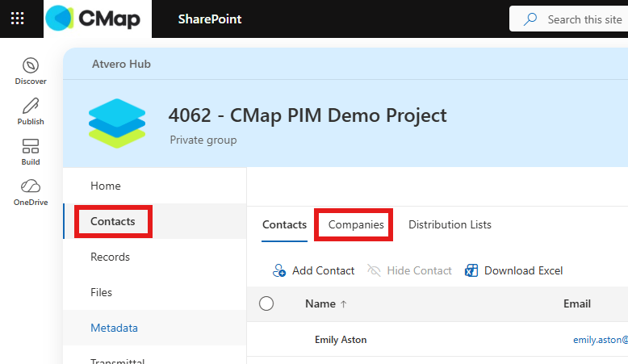
Task: Open the app launcher waffle icon
Action: click(17, 19)
